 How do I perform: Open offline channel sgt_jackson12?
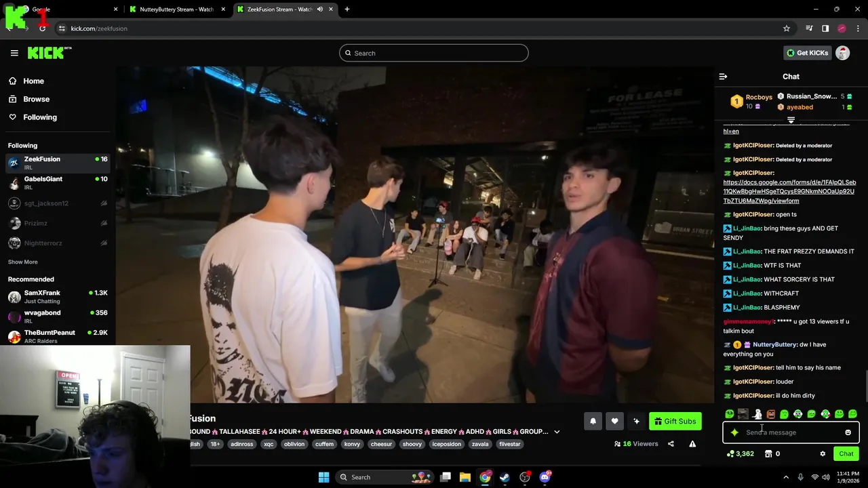(x=58, y=203)
